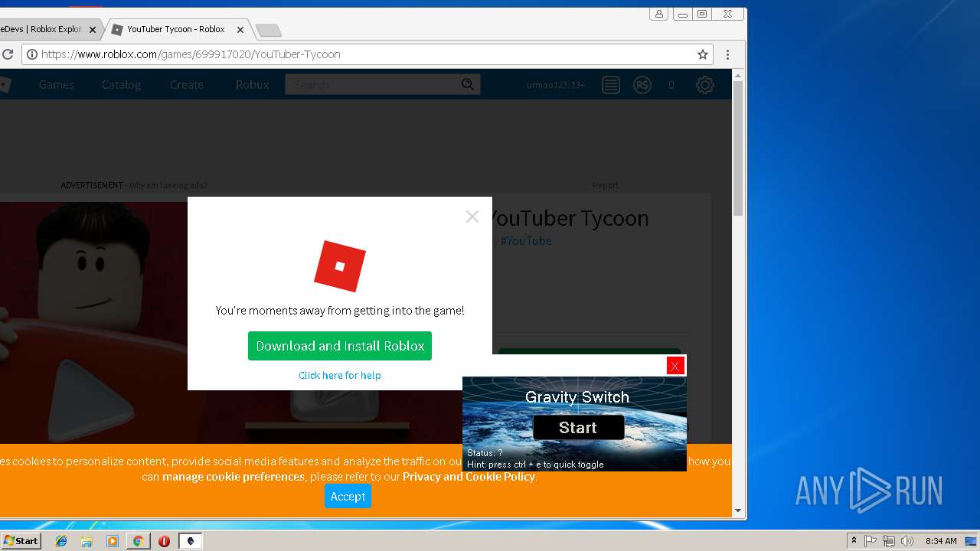Open Privacy and Cookie Policy link
The image size is (980, 551).
tap(469, 477)
